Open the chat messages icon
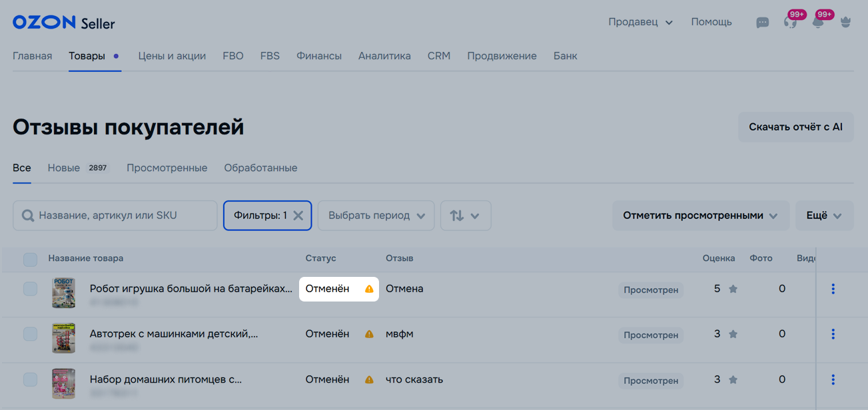The height and width of the screenshot is (410, 868). pos(763,23)
